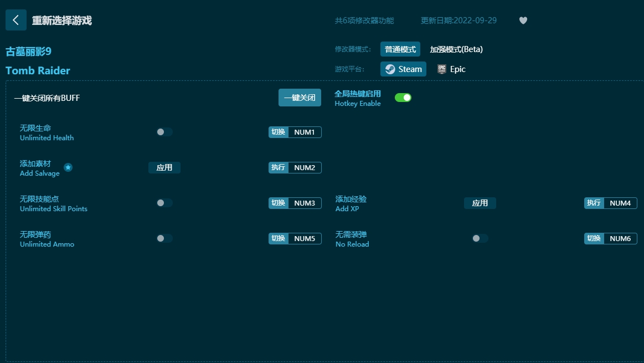The image size is (644, 363).
Task: Click the 古墓丽影9 title text
Action: (x=28, y=52)
